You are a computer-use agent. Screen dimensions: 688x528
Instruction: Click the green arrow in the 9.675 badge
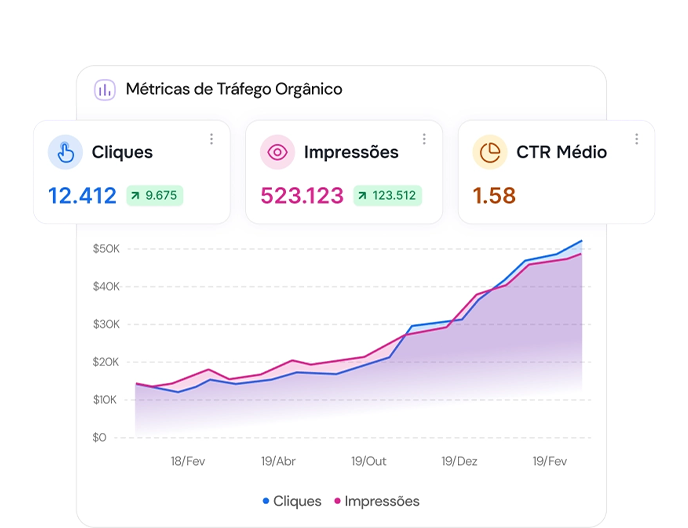(136, 196)
